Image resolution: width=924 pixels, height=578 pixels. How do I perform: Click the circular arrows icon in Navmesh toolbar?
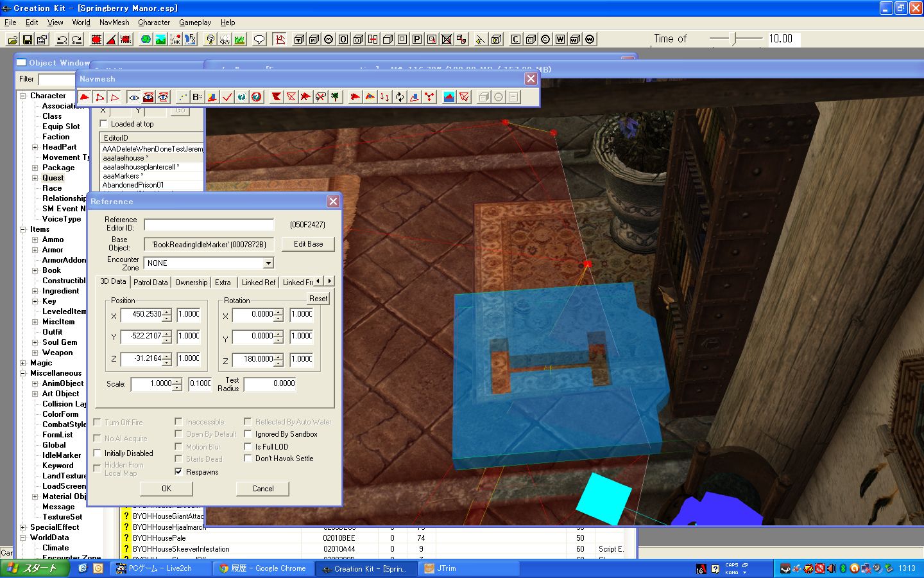pyautogui.click(x=400, y=97)
